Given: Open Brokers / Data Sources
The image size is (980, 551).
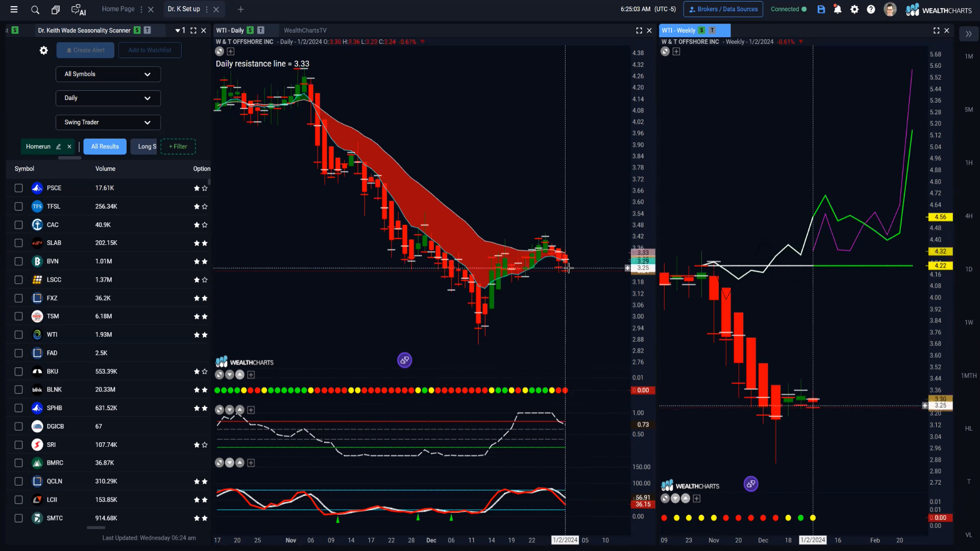Looking at the screenshot, I should tap(723, 9).
